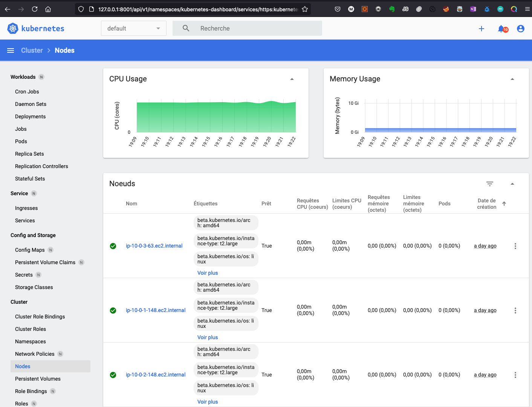
Task: Open the hamburger navigation menu
Action: click(11, 50)
